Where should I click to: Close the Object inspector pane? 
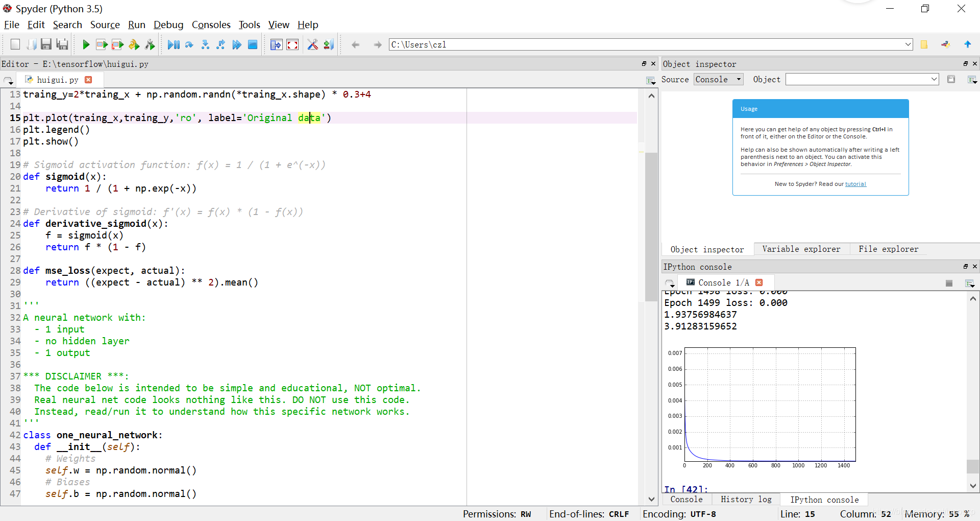click(975, 64)
